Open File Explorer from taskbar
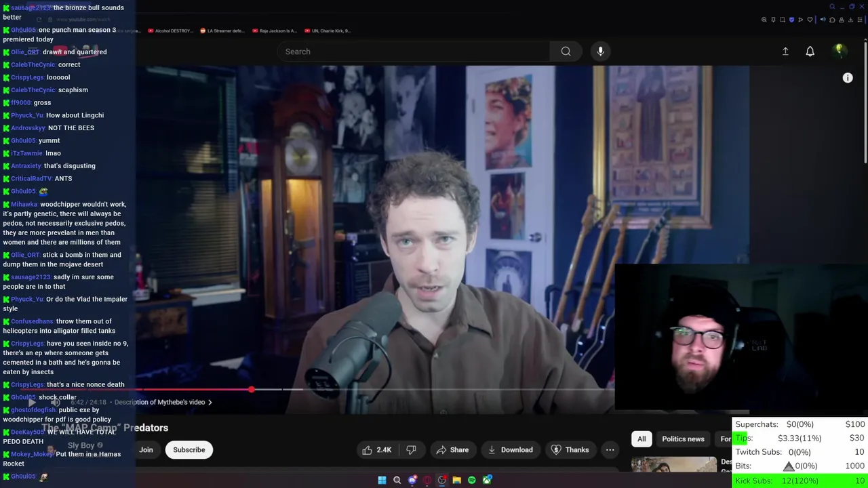The width and height of the screenshot is (868, 488). (457, 481)
